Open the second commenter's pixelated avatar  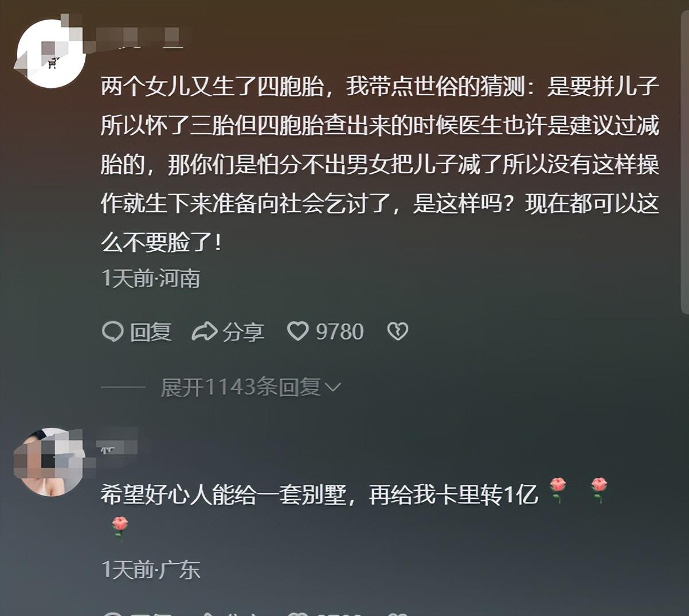pos(49,462)
